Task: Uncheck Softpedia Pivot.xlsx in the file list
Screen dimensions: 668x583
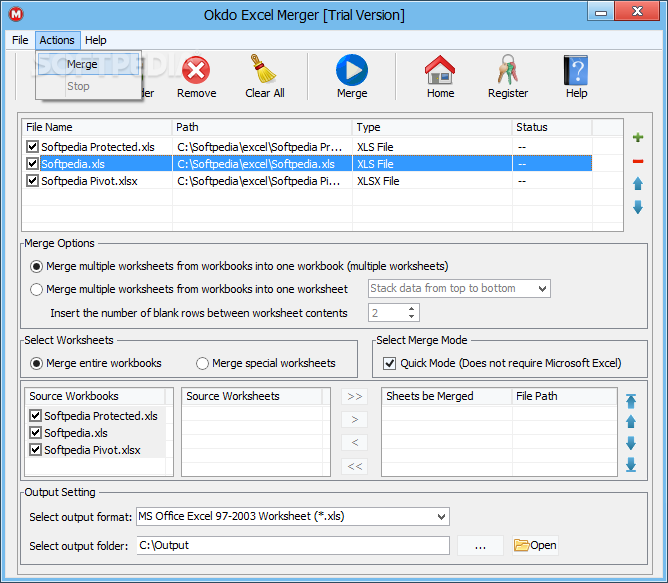Action: pyautogui.click(x=32, y=181)
